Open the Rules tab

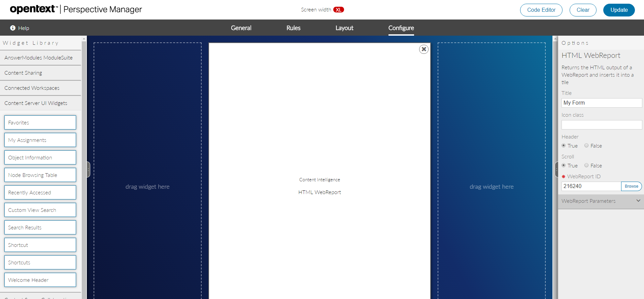coord(293,28)
